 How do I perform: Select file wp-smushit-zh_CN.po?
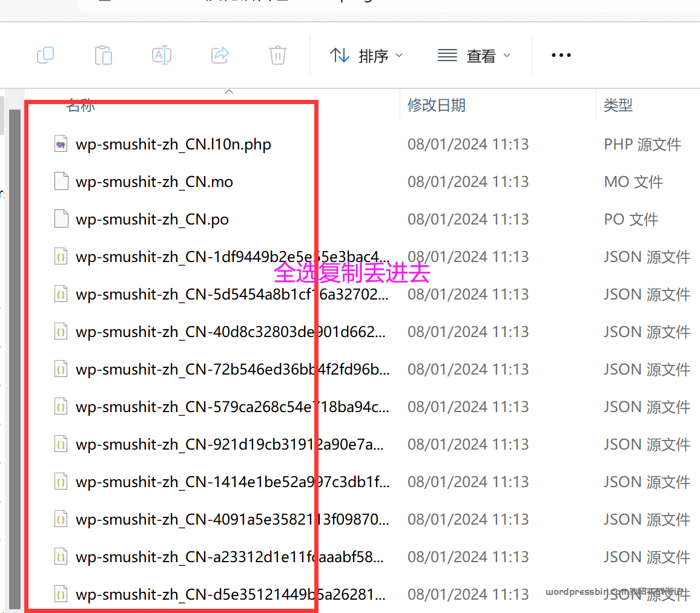point(152,220)
